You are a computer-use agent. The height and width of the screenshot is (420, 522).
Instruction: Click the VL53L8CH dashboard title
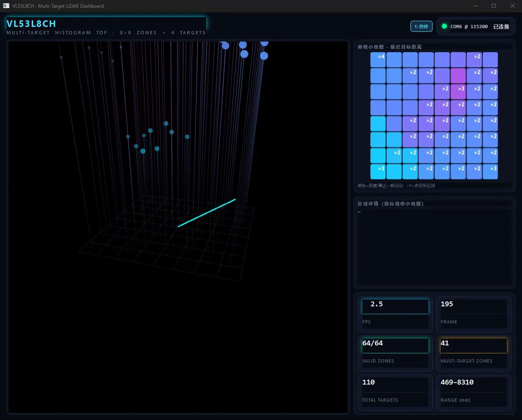tap(31, 24)
